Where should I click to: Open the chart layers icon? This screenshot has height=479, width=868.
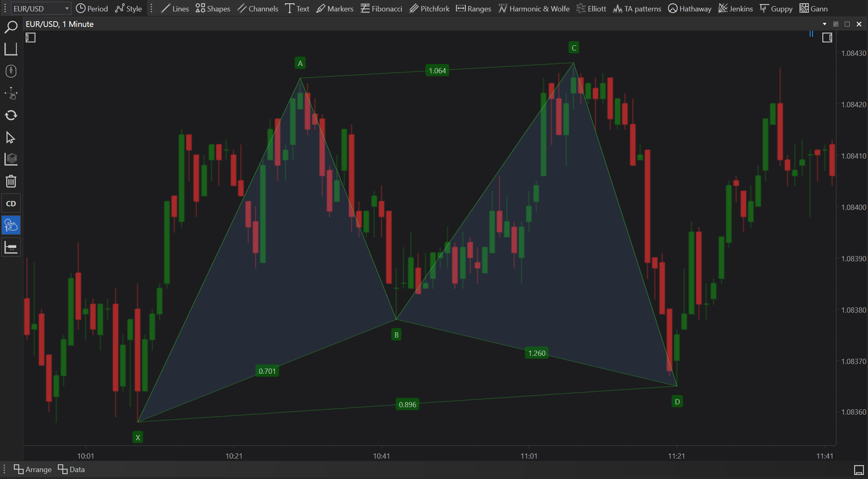(x=11, y=159)
